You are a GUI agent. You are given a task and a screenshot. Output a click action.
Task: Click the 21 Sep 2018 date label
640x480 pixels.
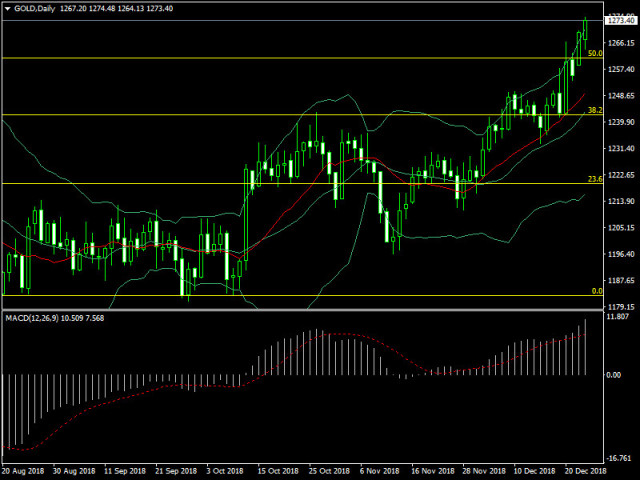point(176,471)
